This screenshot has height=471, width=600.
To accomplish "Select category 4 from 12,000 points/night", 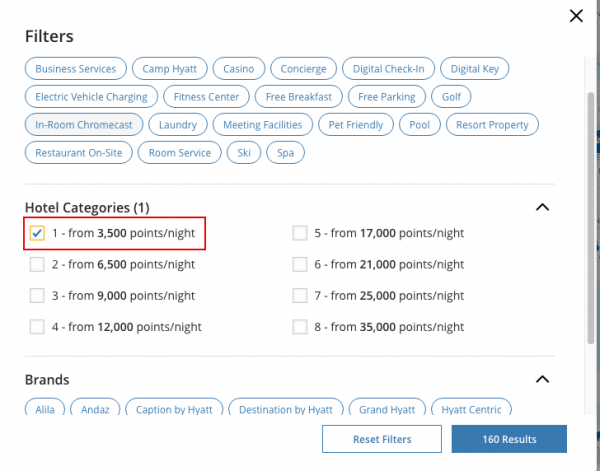I will (37, 326).
